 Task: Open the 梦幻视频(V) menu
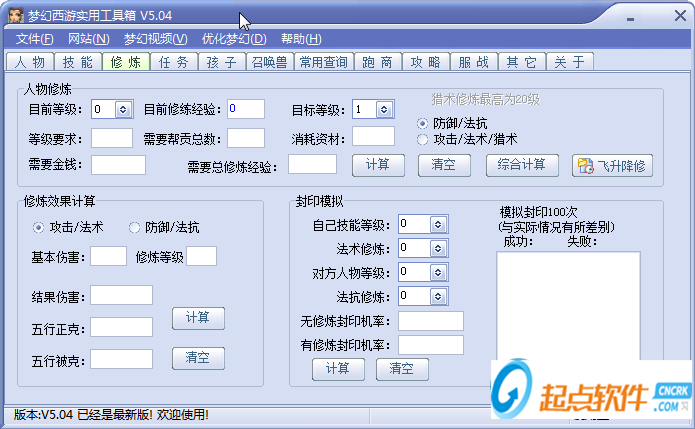pyautogui.click(x=156, y=39)
